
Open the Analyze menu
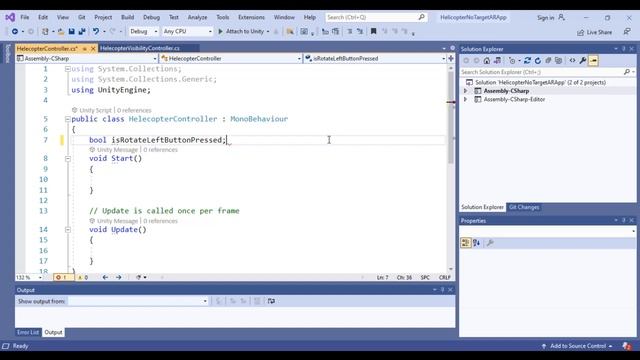click(197, 17)
